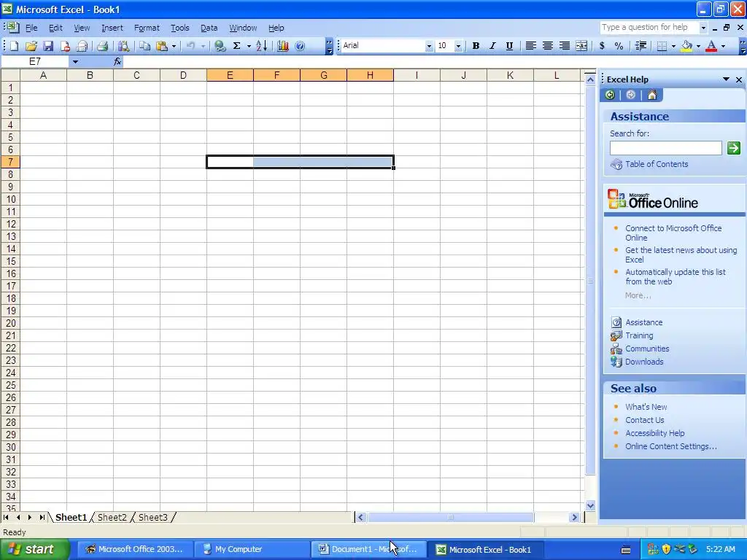Open the Name Box dropdown arrow
747x560 pixels.
pos(75,62)
